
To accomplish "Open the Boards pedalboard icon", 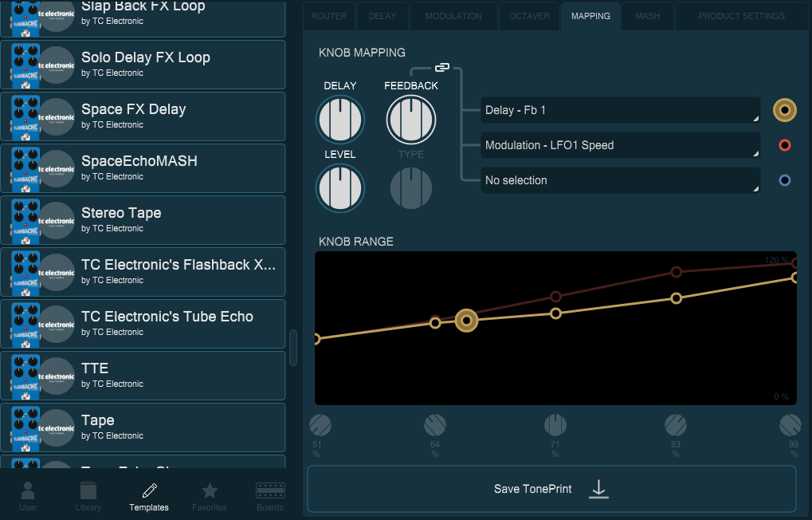I will click(270, 490).
